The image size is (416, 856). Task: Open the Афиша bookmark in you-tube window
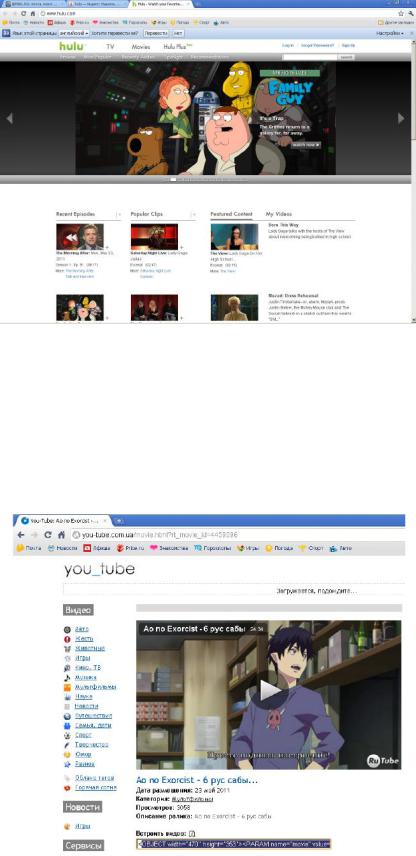[x=96, y=548]
